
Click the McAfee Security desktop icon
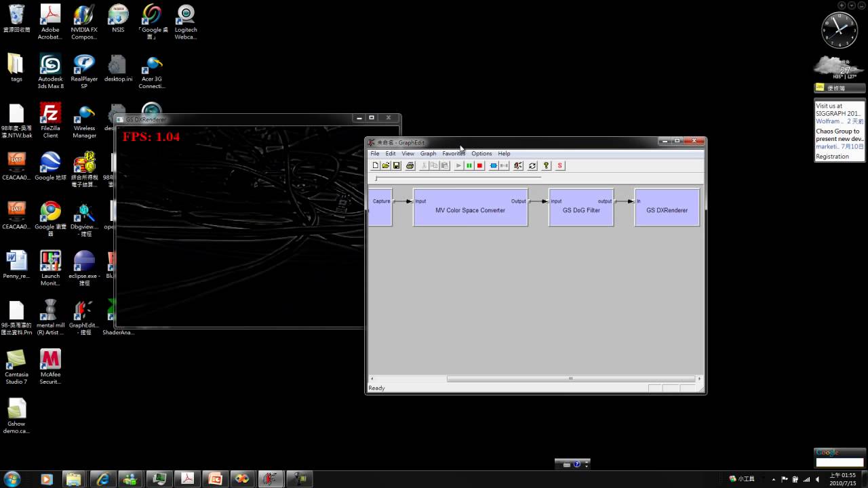point(50,367)
